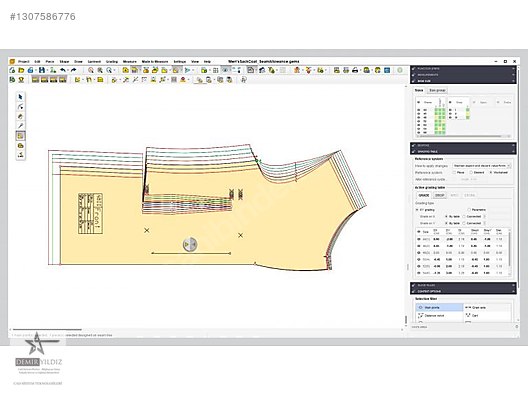Collapse the Measurements panel header
This screenshot has height=396, width=528.
pyautogui.click(x=463, y=75)
